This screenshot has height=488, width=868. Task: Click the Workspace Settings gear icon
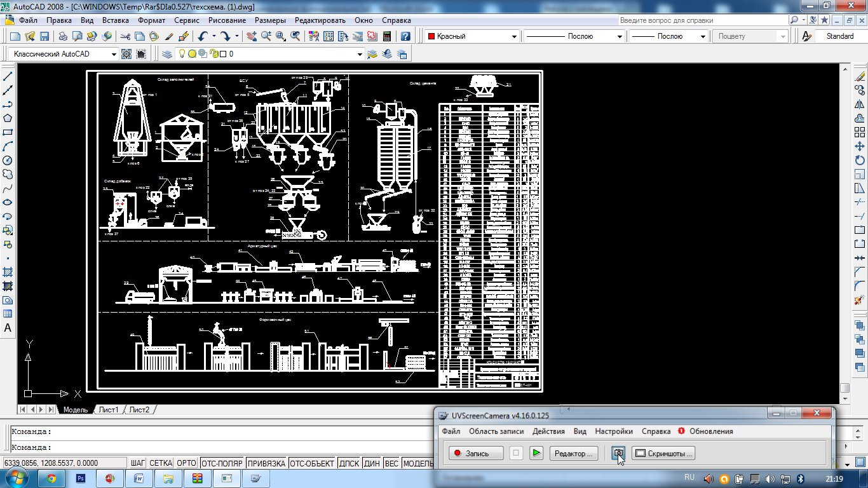pos(126,54)
